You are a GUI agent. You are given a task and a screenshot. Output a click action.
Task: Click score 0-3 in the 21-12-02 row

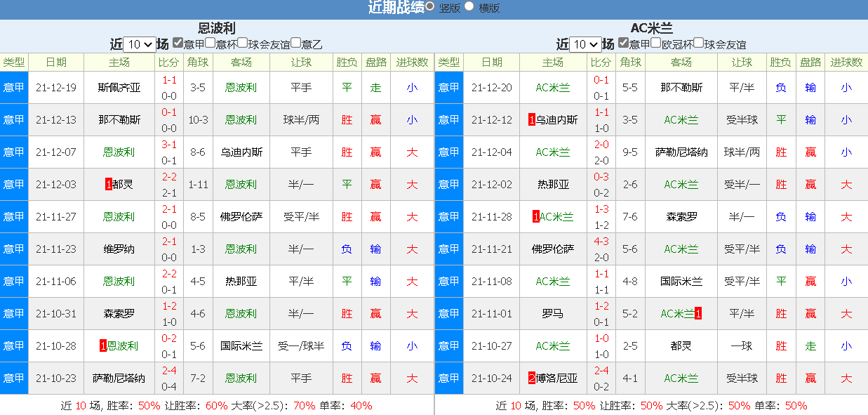[x=601, y=177]
